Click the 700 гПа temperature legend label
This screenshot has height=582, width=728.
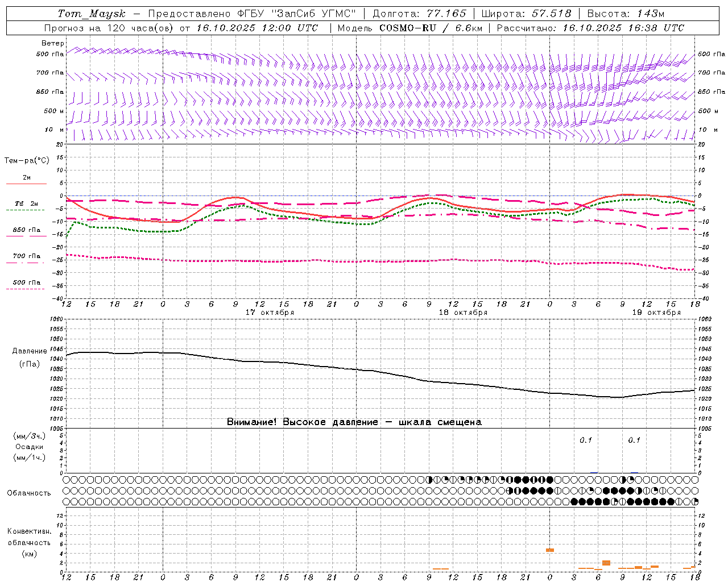[27, 256]
